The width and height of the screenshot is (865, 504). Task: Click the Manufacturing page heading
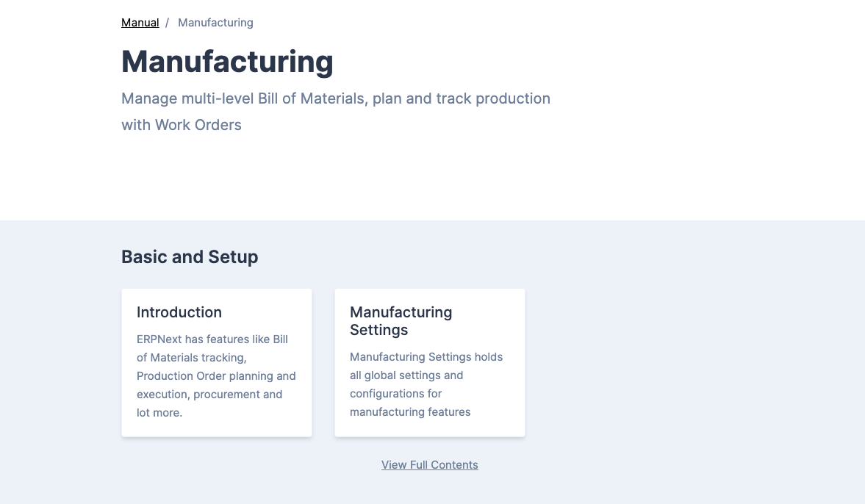pos(227,62)
